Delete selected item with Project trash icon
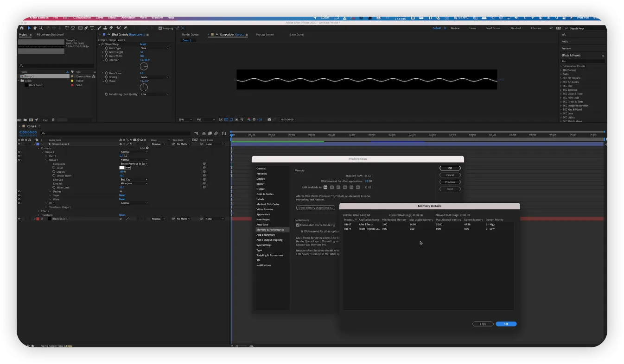The height and width of the screenshot is (364, 624). (53, 120)
